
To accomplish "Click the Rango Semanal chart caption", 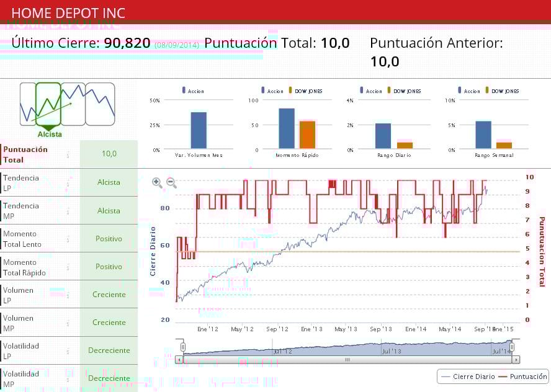I will point(494,155).
